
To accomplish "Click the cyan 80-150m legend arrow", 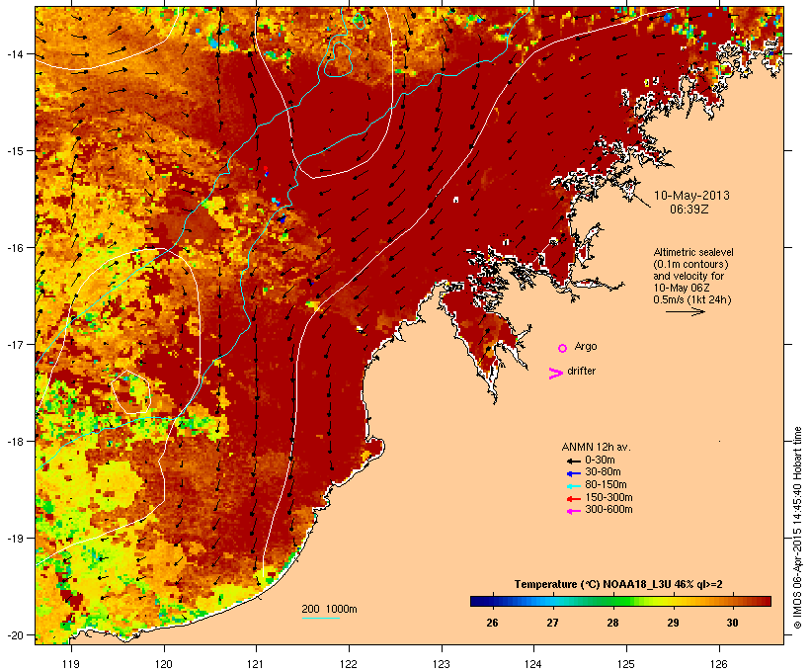I will [x=574, y=486].
